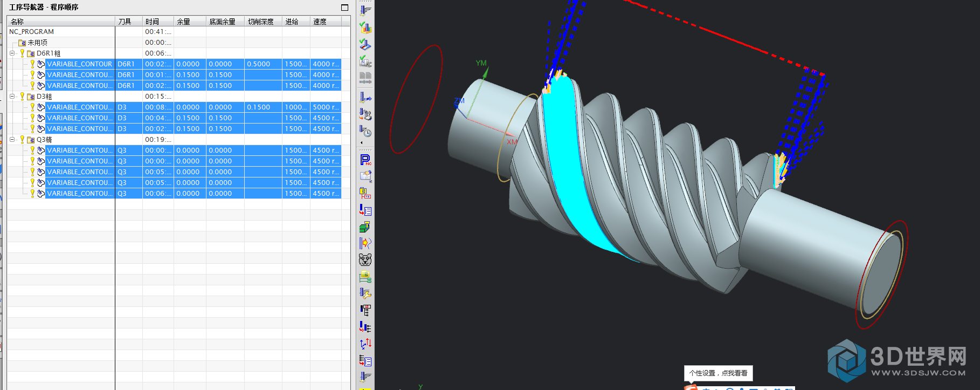Viewport: 980px width, 390px height.
Task: Sort by the 名称 column header
Action: click(61, 22)
